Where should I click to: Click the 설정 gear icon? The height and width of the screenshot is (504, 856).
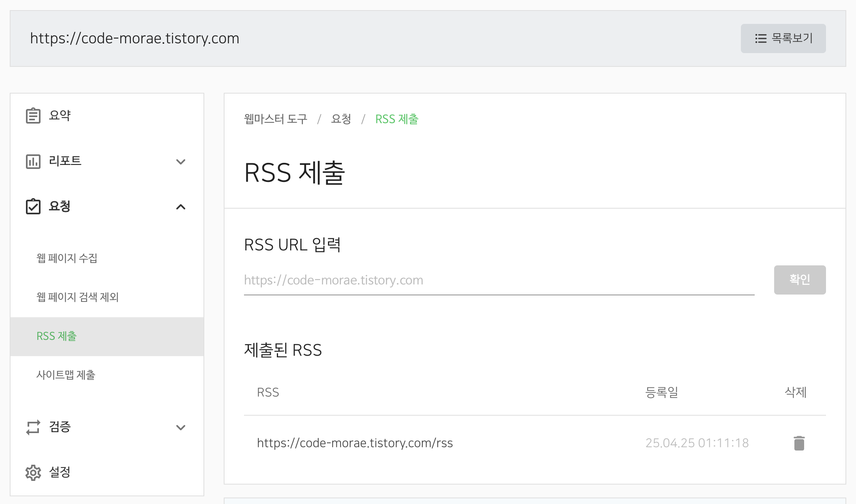[x=33, y=472]
